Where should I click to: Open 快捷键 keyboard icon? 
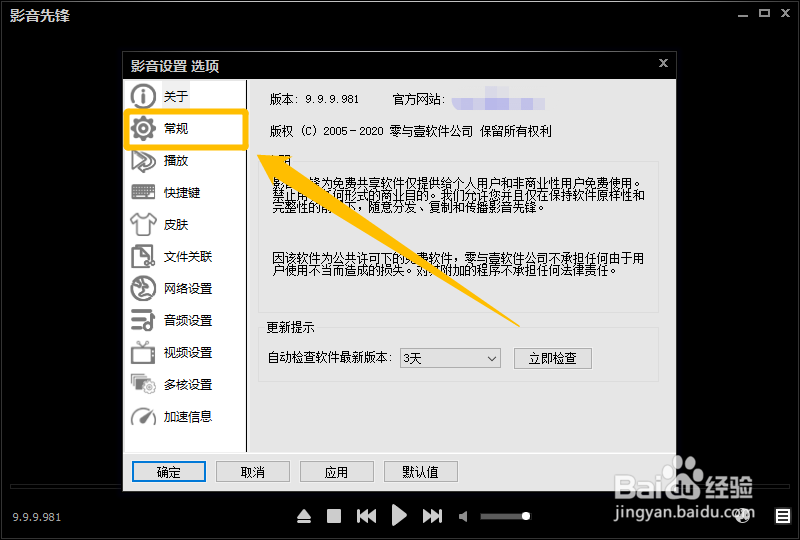click(x=143, y=192)
